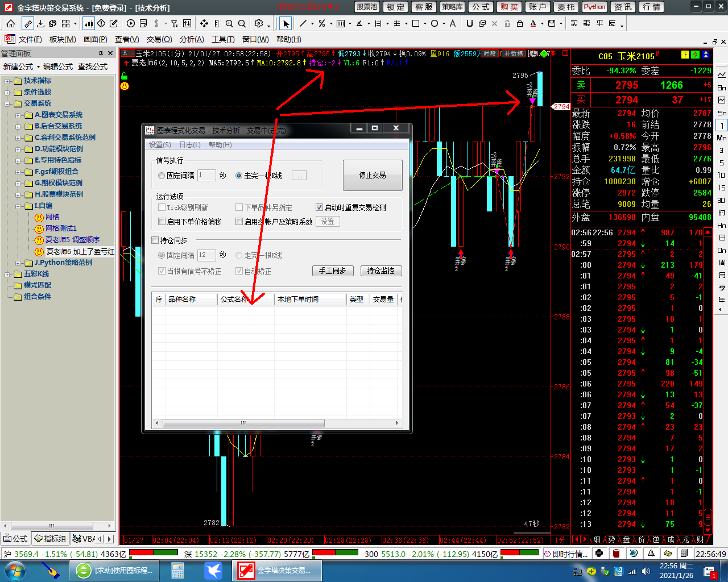Select the percent retracement drawing tool
Viewport: 728px width, 582px height.
[x=322, y=23]
